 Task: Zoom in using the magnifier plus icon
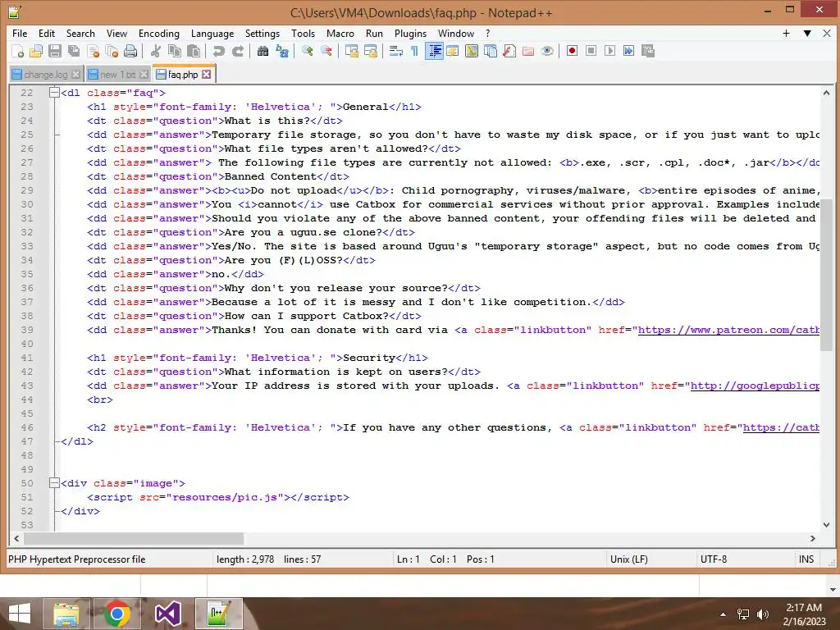pyautogui.click(x=308, y=51)
